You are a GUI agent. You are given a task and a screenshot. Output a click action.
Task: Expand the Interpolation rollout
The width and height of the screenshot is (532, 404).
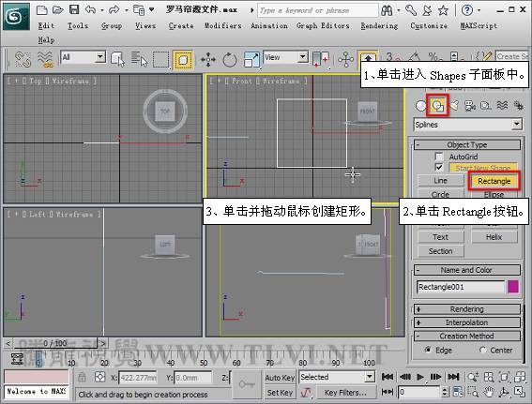(467, 322)
